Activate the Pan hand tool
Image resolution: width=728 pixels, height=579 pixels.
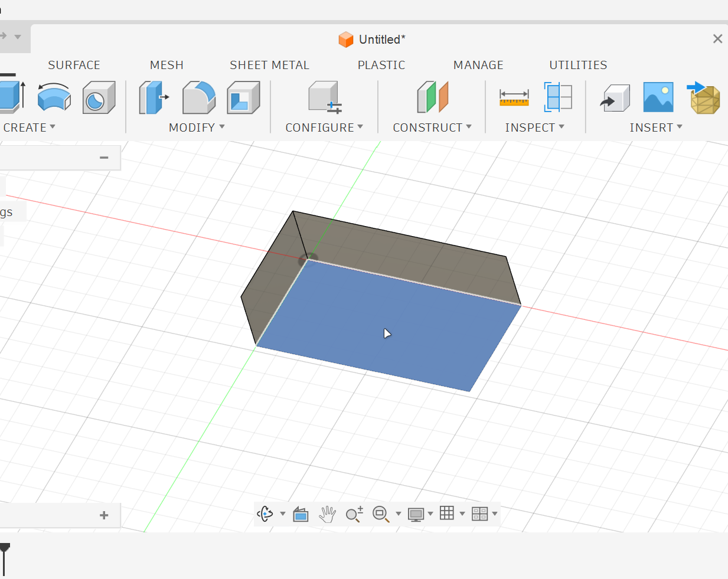point(327,514)
